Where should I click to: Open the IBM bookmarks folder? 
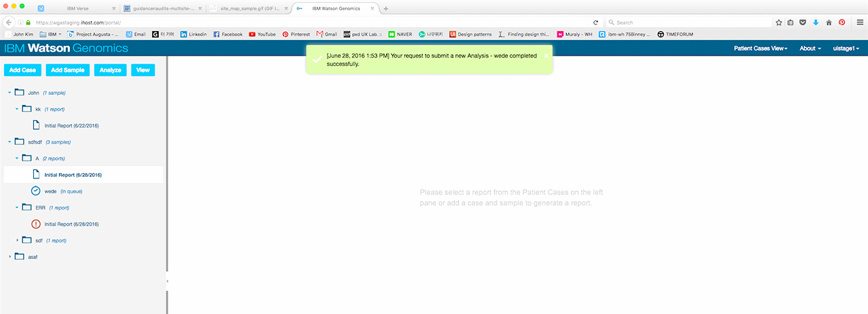(x=51, y=34)
